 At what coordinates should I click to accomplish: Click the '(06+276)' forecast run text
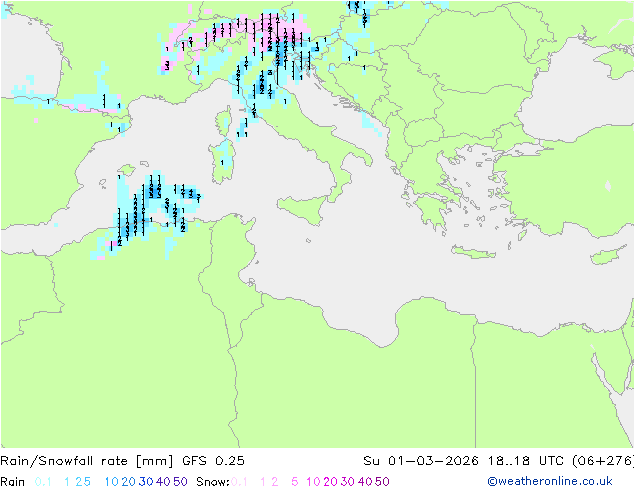point(603,461)
